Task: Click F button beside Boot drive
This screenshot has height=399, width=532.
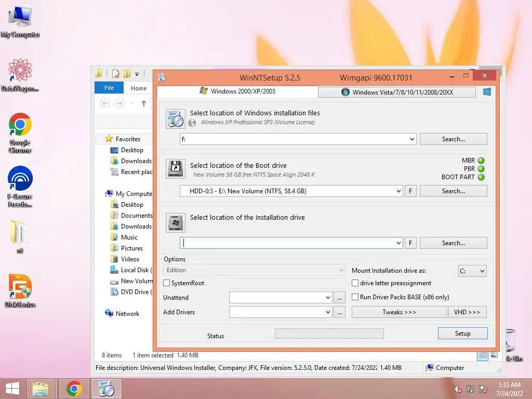Action: (x=410, y=191)
